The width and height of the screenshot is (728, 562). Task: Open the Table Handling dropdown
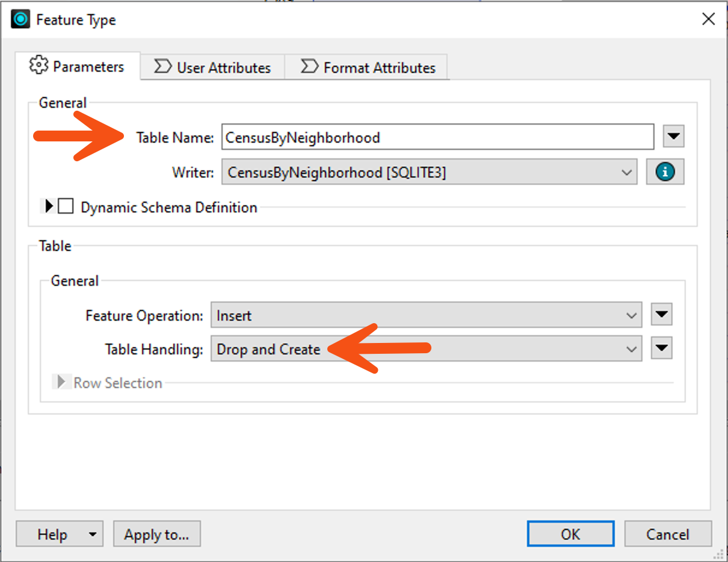click(631, 348)
